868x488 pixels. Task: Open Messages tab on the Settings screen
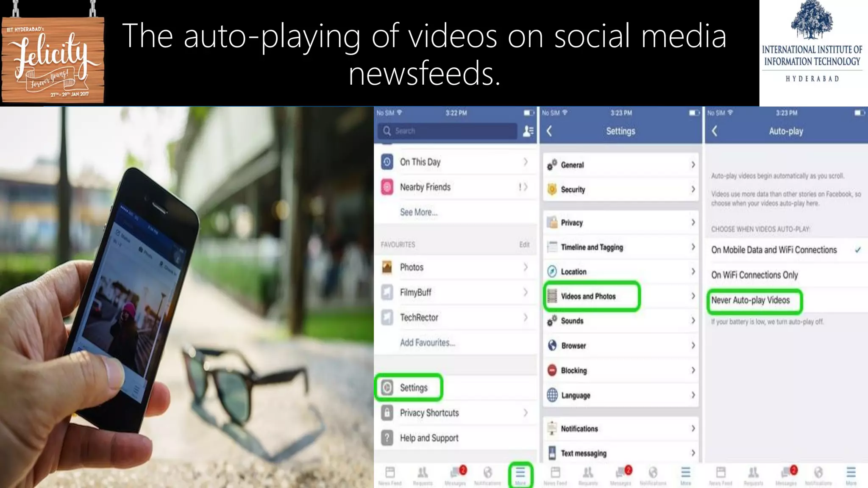[621, 475]
